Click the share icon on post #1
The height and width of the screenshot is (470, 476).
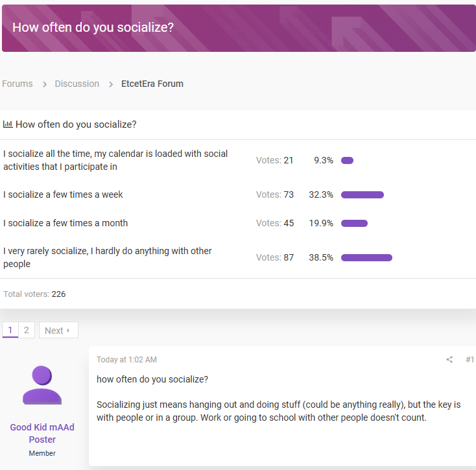(x=449, y=360)
